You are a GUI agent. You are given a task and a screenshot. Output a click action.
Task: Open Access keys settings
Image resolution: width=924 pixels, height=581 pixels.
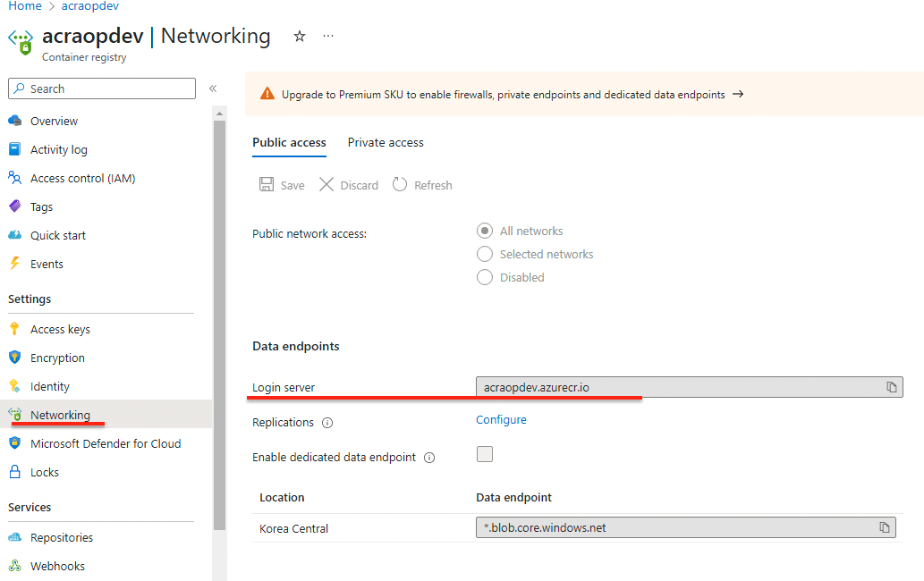[x=61, y=329]
